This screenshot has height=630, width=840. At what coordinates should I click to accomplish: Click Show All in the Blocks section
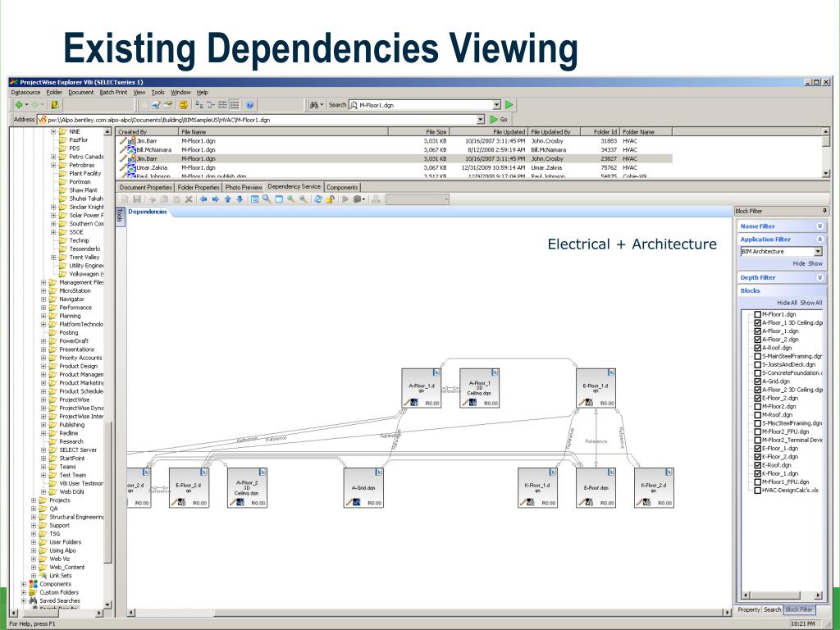pos(811,303)
